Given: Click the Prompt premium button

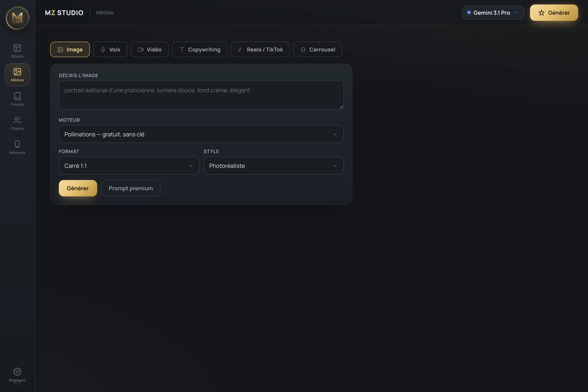Looking at the screenshot, I should click(131, 188).
